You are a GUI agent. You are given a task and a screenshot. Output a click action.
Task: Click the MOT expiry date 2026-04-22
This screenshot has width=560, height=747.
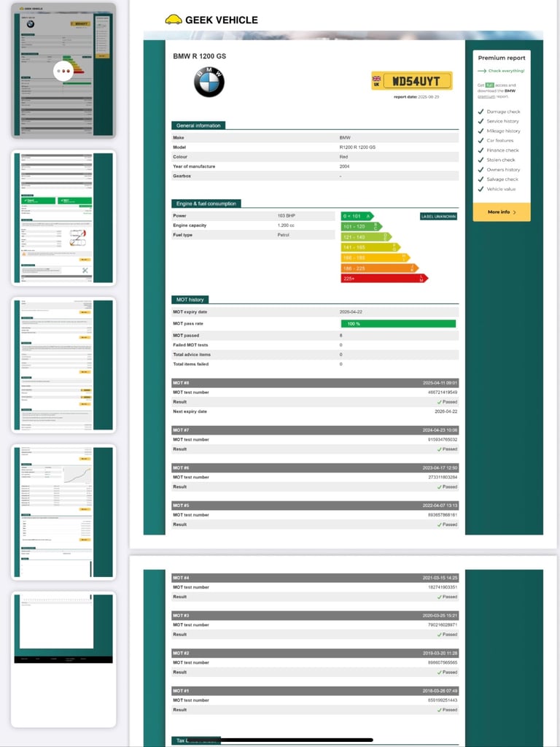click(x=351, y=312)
